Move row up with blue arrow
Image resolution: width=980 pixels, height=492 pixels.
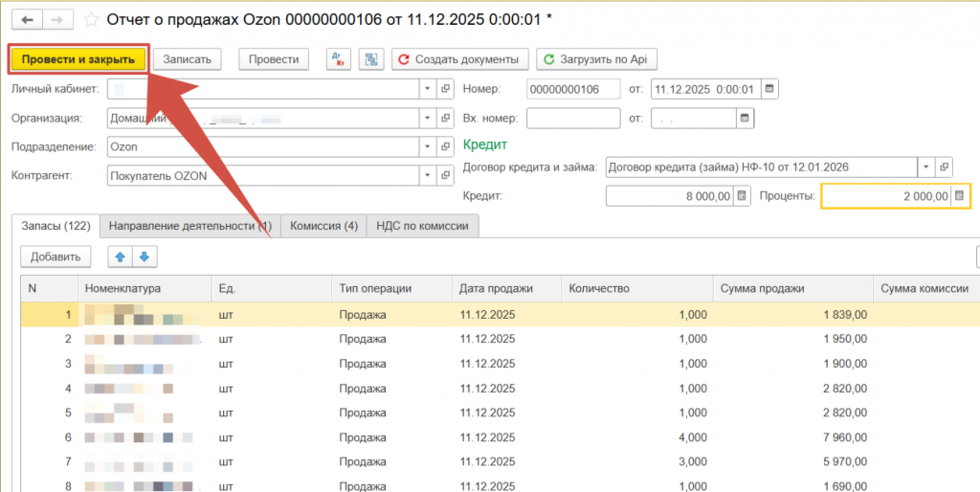coord(121,257)
